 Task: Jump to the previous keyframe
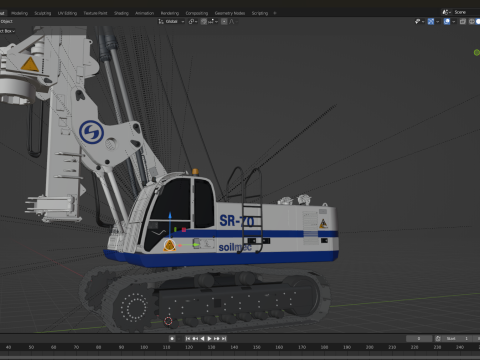click(x=195, y=339)
